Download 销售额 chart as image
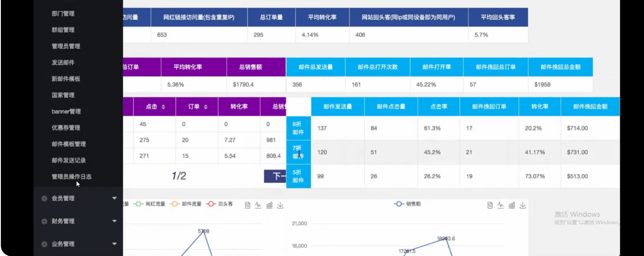The width and height of the screenshot is (644, 256). coord(523,205)
